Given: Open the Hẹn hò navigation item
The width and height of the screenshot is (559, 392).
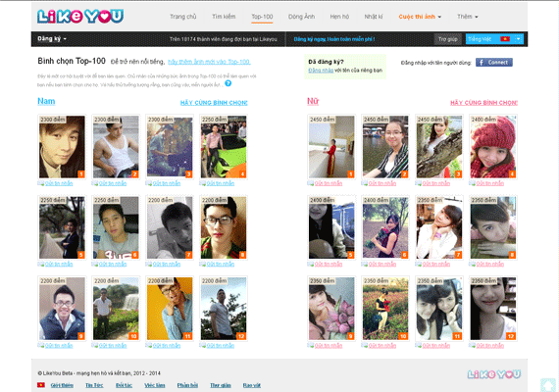Looking at the screenshot, I should pos(339,17).
